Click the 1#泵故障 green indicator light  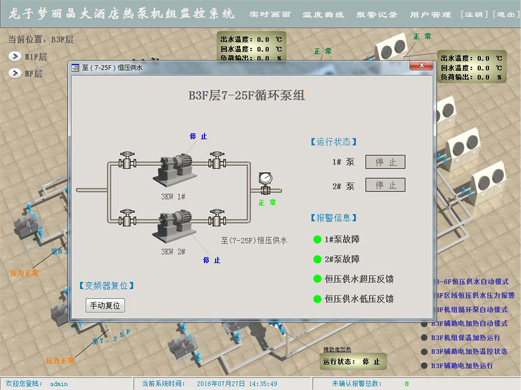(317, 239)
